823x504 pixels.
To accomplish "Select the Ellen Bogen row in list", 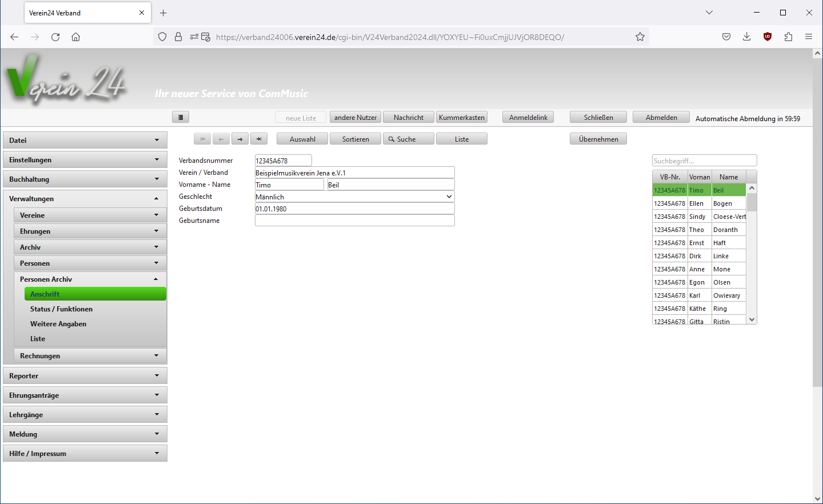I will [x=699, y=203].
